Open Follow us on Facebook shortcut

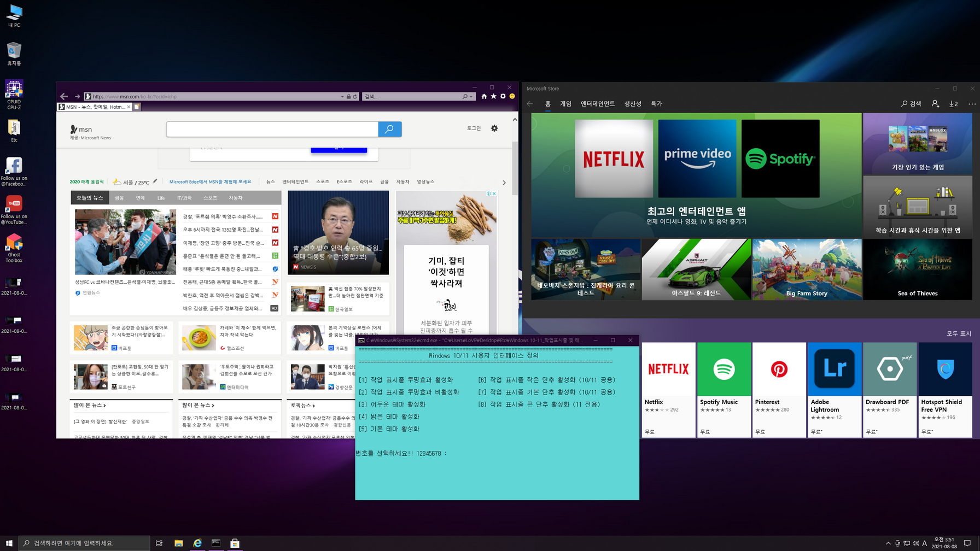(14, 172)
